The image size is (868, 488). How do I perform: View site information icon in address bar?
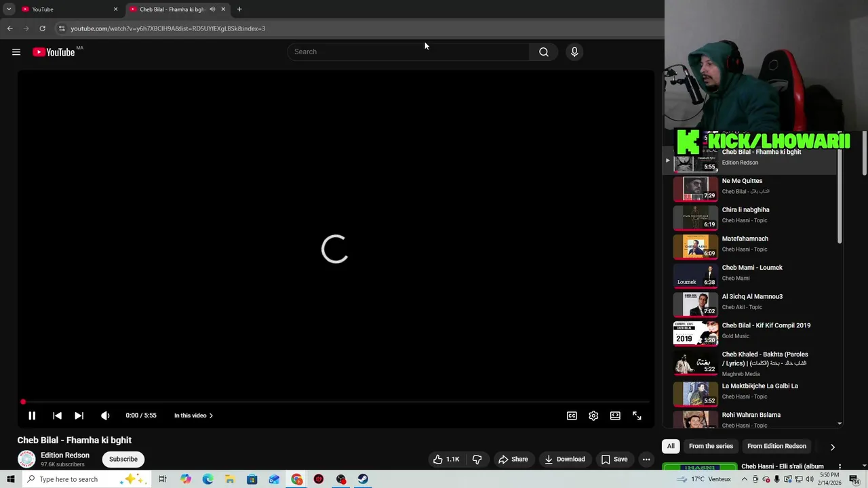click(x=61, y=28)
